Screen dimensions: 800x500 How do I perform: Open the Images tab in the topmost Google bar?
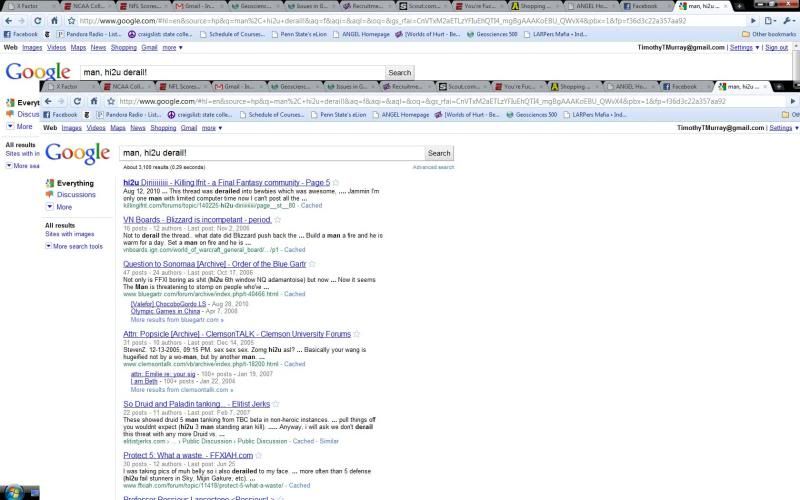pos(32,47)
